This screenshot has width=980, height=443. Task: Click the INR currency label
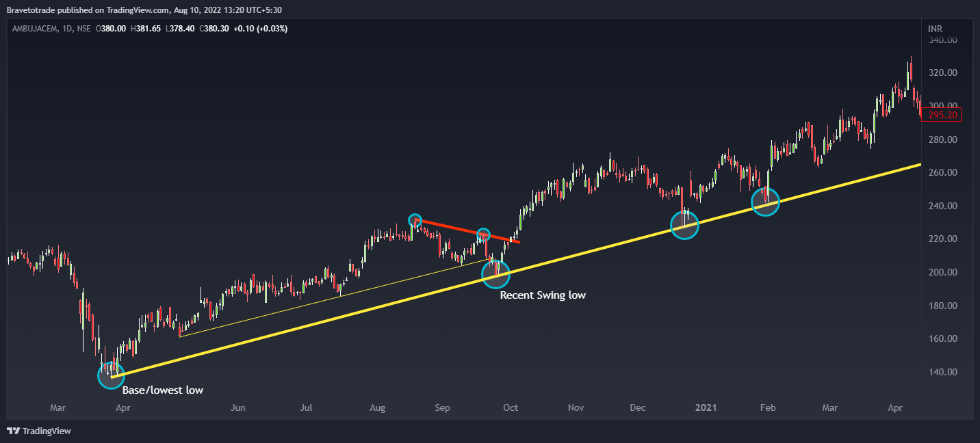[935, 29]
